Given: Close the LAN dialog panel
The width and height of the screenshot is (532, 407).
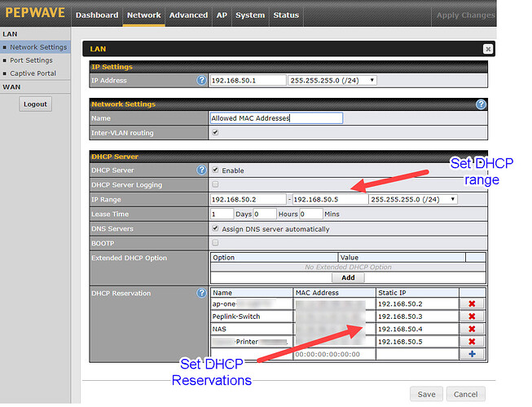Looking at the screenshot, I should click(487, 49).
